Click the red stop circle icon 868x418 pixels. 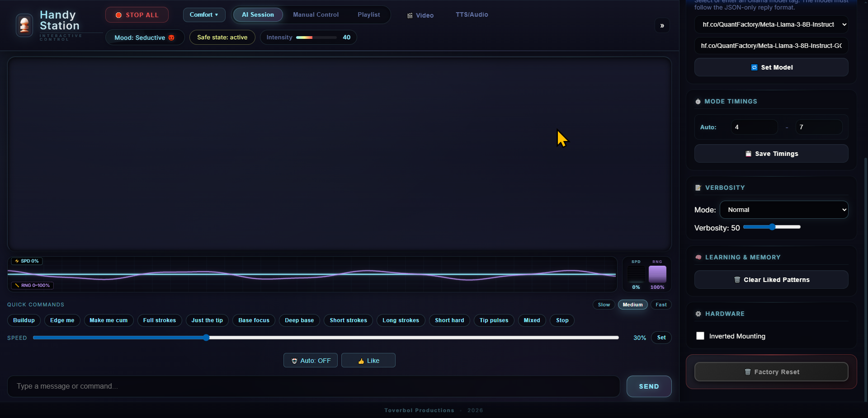(x=118, y=15)
